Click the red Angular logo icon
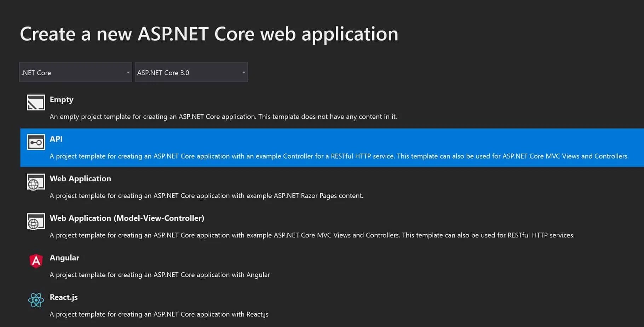 pos(36,261)
